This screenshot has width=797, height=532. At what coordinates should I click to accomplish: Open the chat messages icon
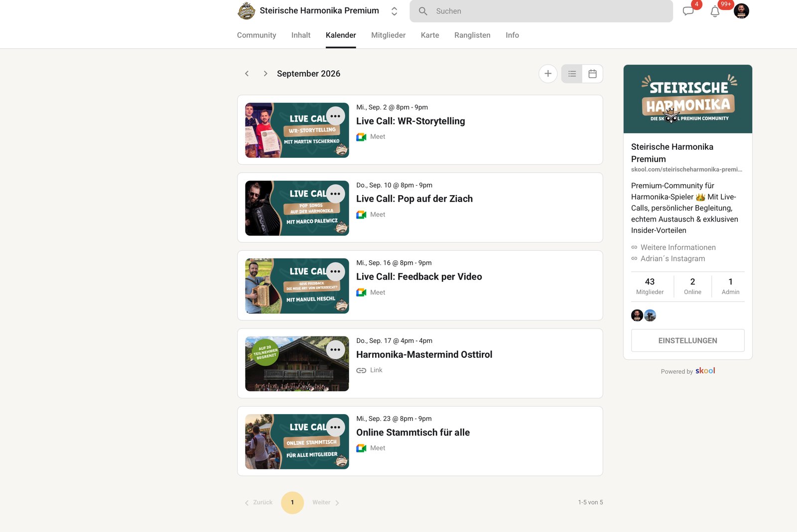pos(688,11)
